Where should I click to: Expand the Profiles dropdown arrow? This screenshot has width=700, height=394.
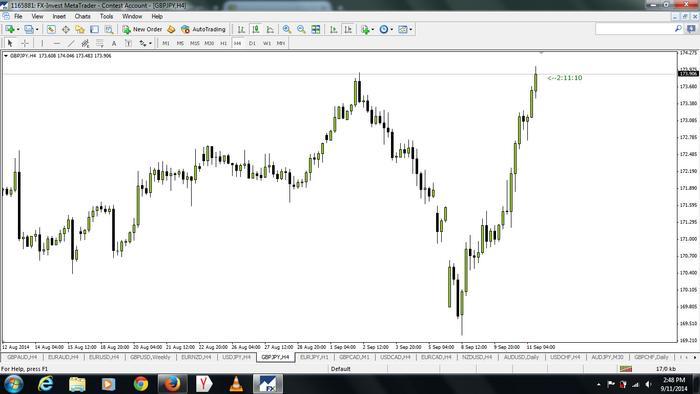(x=37, y=29)
